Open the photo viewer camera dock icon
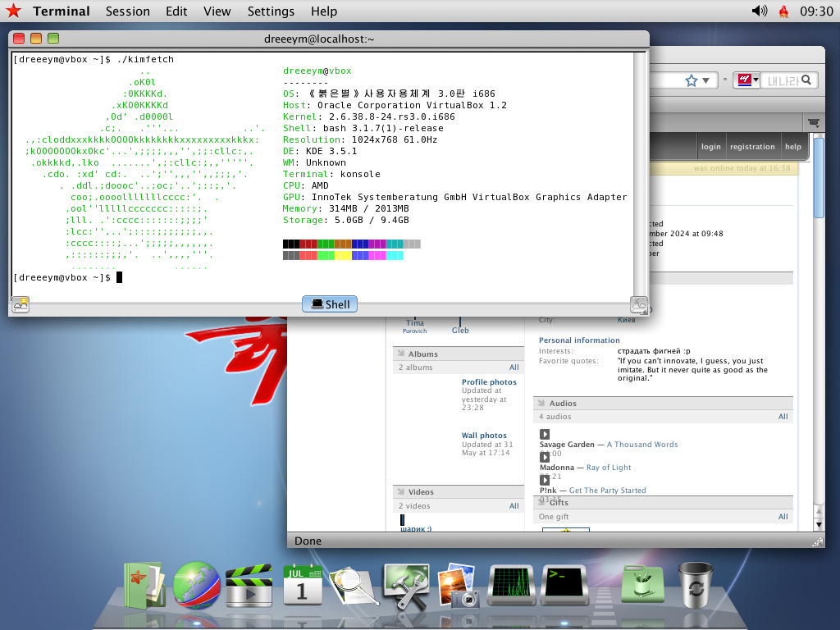The image size is (840, 630). 459,585
